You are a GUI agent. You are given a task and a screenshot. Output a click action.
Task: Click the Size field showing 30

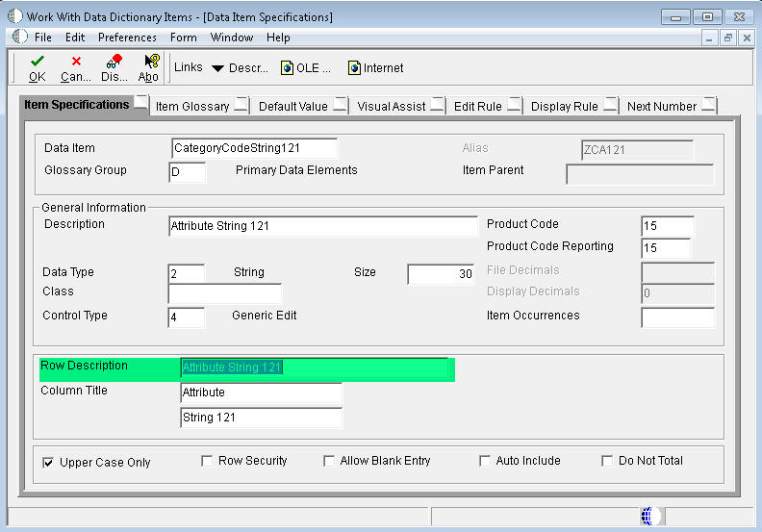[x=442, y=274]
